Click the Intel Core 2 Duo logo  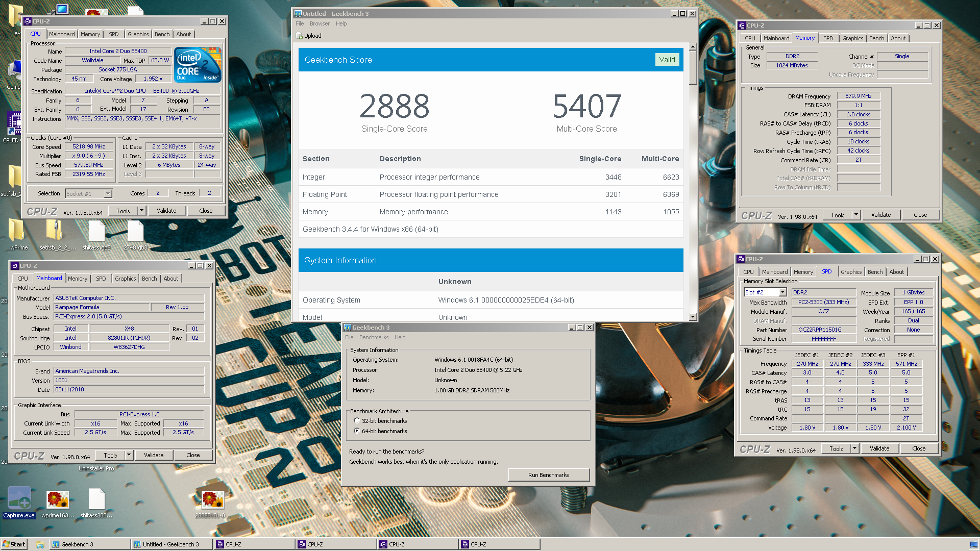pyautogui.click(x=198, y=65)
